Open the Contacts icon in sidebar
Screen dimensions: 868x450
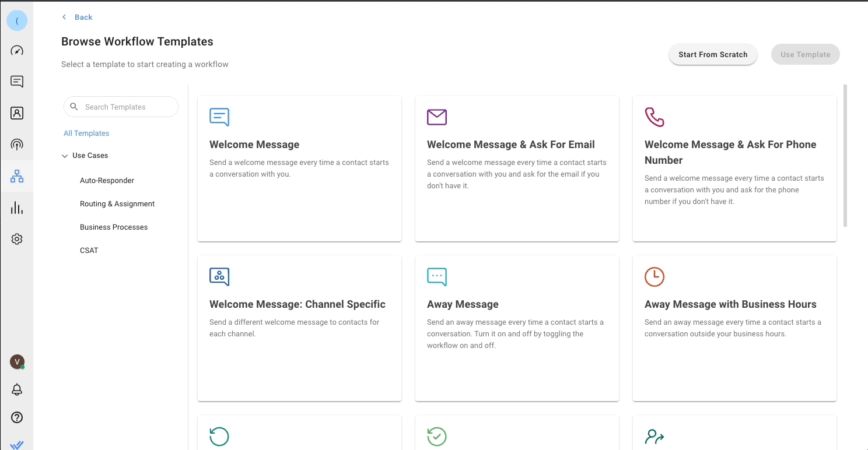click(17, 113)
